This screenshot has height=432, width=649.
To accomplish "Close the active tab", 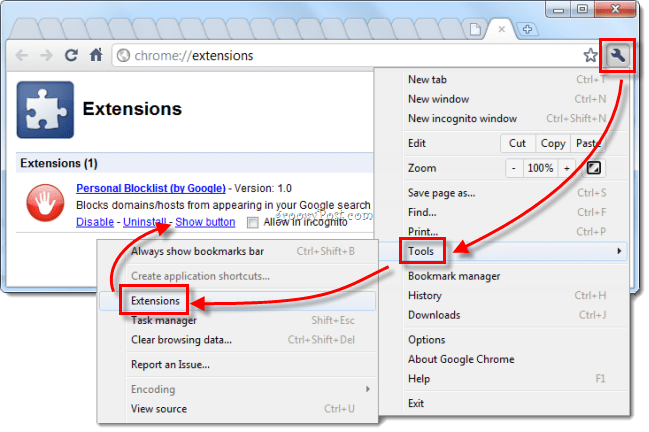I will pyautogui.click(x=501, y=29).
